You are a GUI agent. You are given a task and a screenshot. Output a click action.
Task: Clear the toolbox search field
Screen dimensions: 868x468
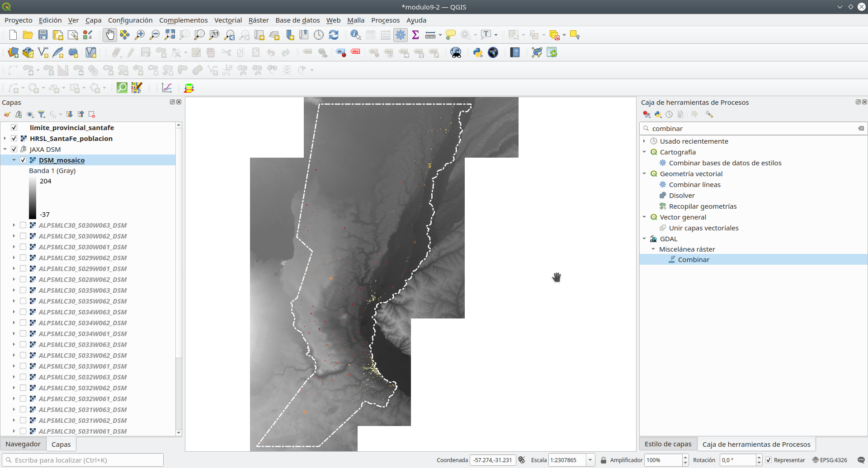click(861, 128)
